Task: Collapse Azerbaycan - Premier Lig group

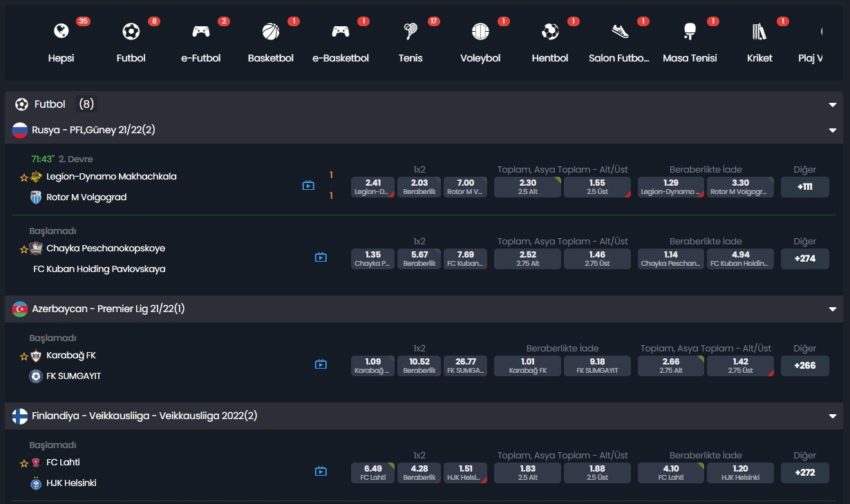Action: point(832,309)
